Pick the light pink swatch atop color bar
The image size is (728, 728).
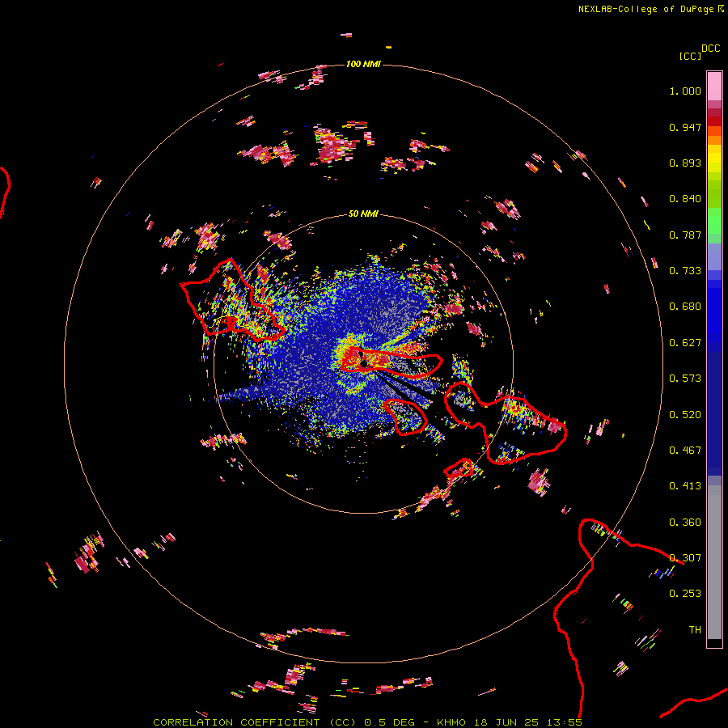pos(714,87)
